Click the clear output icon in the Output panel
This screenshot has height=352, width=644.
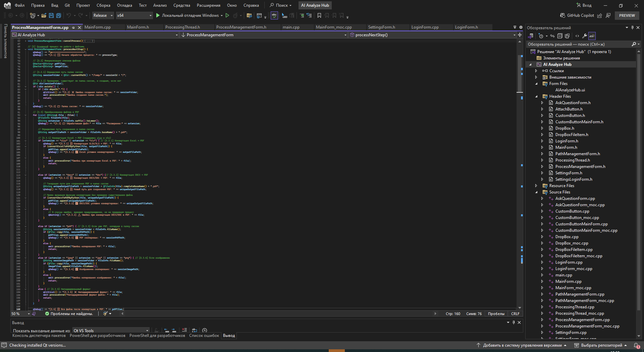(184, 330)
